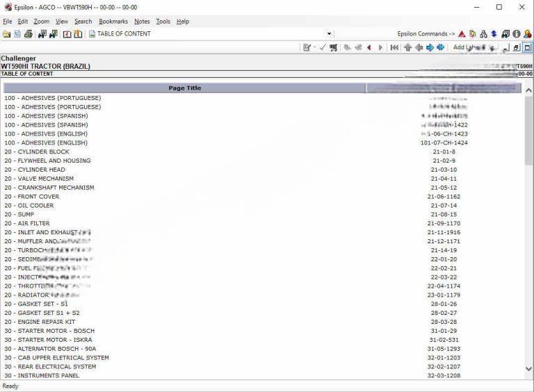
Task: Click the note edit icon in second toolbar
Action: coord(307,48)
